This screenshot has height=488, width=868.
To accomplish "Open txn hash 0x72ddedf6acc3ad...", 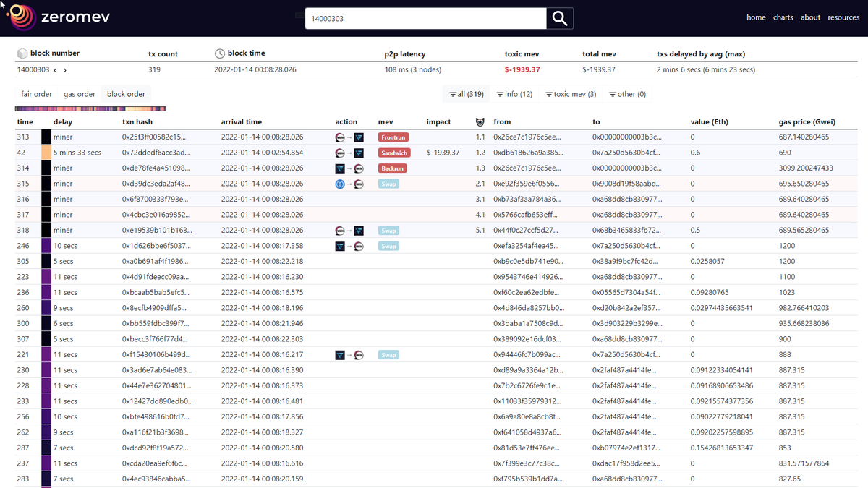I will 156,153.
